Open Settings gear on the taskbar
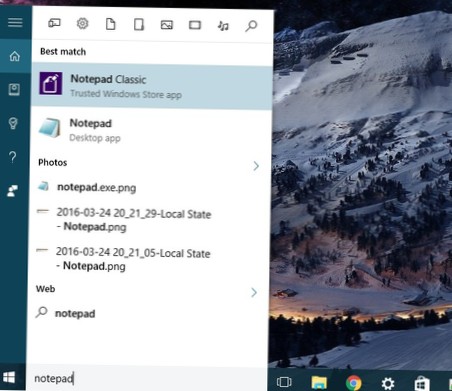The height and width of the screenshot is (391, 452). [x=388, y=383]
